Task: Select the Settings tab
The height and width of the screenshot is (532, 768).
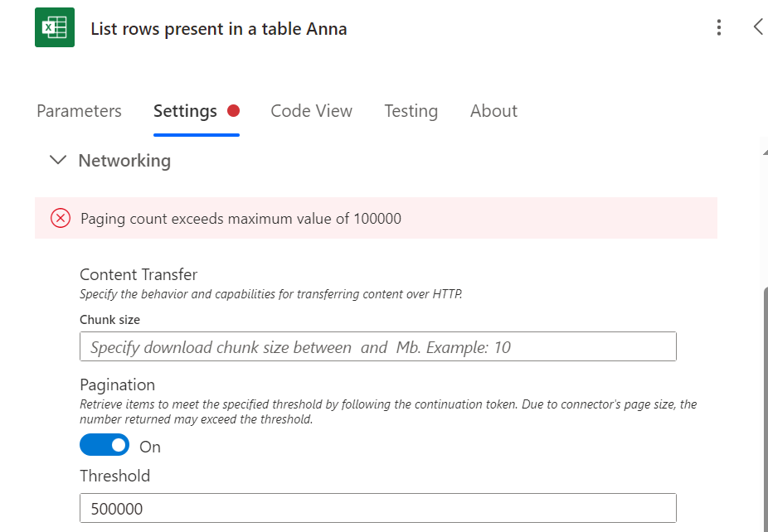Action: [185, 111]
